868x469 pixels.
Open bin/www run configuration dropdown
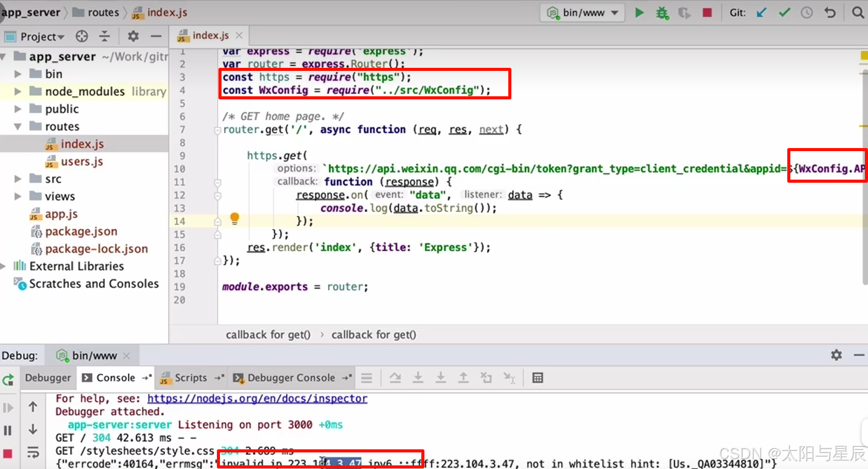coord(583,12)
